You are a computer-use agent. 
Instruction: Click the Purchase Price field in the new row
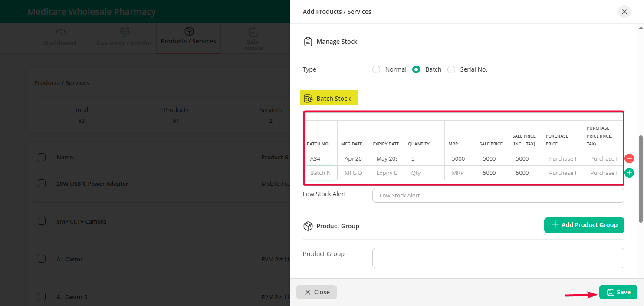(x=562, y=173)
